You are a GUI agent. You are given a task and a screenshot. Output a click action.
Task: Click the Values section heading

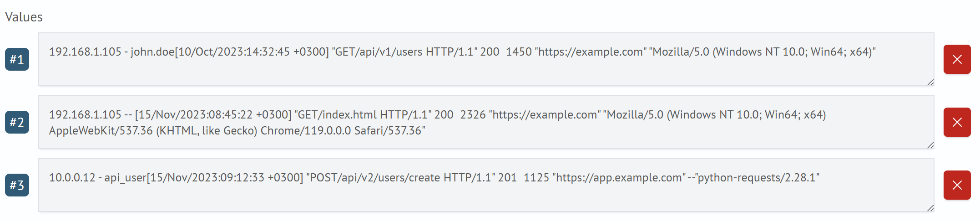[24, 17]
